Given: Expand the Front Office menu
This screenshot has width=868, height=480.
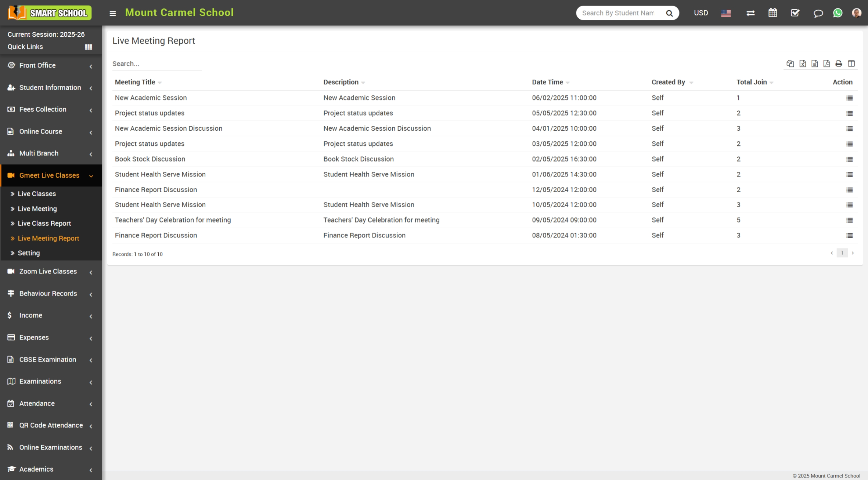Looking at the screenshot, I should (51, 65).
